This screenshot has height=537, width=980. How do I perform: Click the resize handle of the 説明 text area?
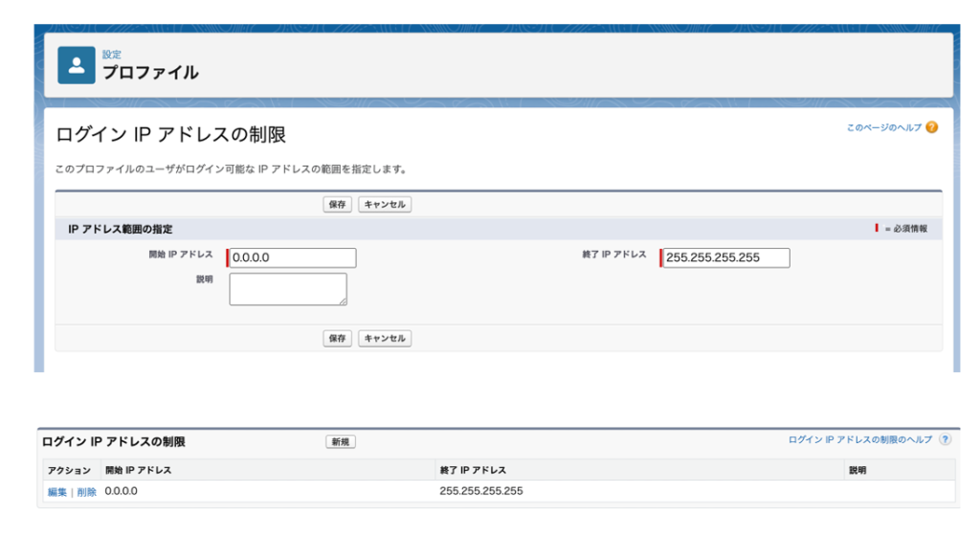(x=343, y=301)
